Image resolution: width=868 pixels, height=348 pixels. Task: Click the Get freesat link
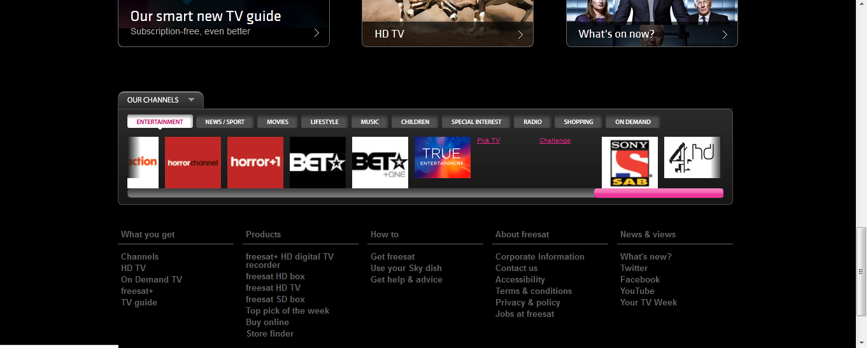tap(393, 257)
